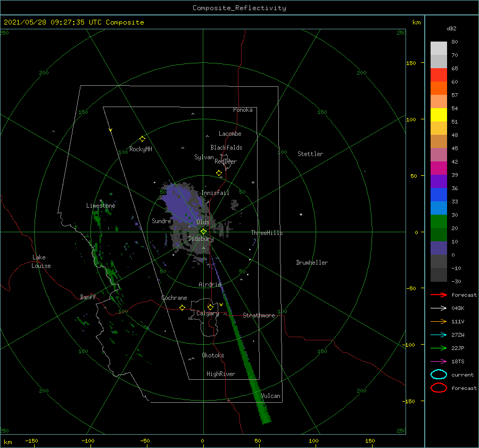Click the Ponoka label

(243, 110)
